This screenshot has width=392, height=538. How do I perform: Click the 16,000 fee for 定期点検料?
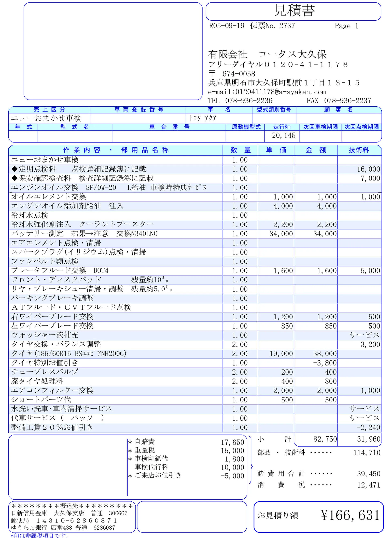(369, 169)
